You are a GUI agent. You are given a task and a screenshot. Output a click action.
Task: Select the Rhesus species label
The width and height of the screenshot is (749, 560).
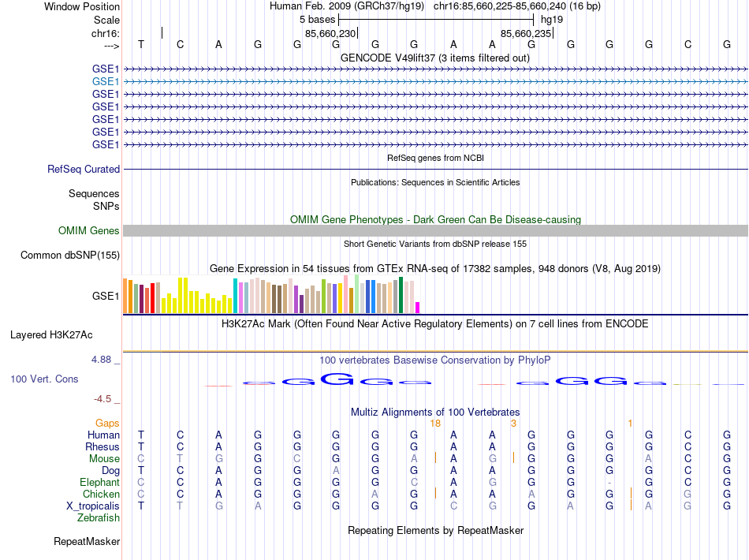(x=102, y=446)
